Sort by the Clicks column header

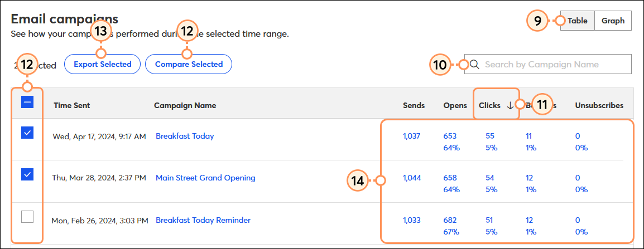click(489, 105)
